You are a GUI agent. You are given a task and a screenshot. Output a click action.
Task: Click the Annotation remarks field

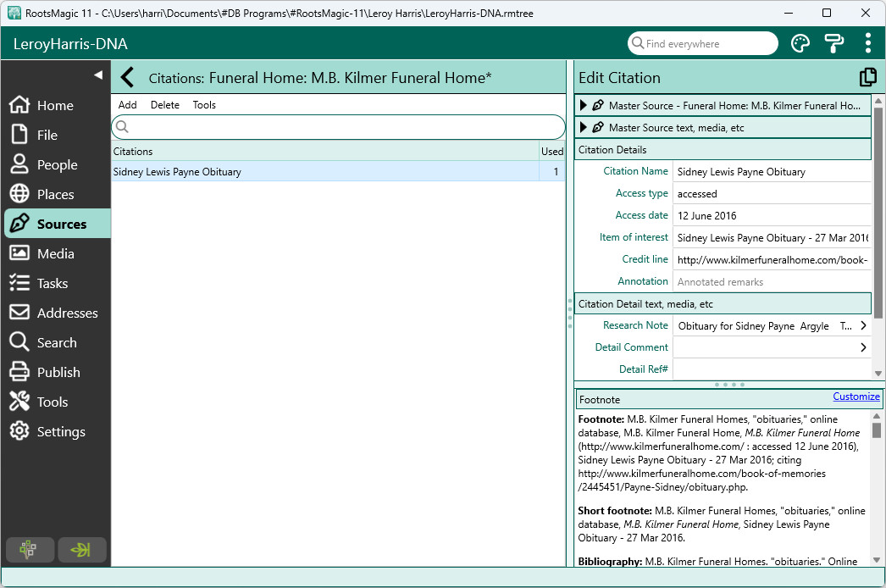[772, 281]
